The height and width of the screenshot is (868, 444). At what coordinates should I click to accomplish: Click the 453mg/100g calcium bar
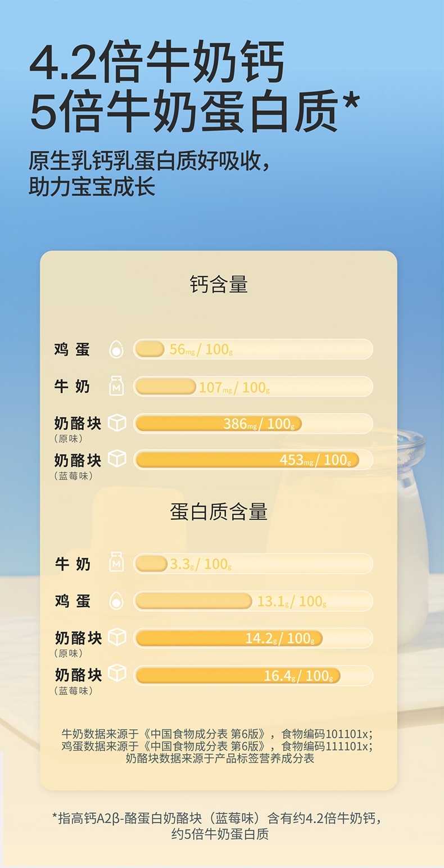pyautogui.click(x=247, y=460)
